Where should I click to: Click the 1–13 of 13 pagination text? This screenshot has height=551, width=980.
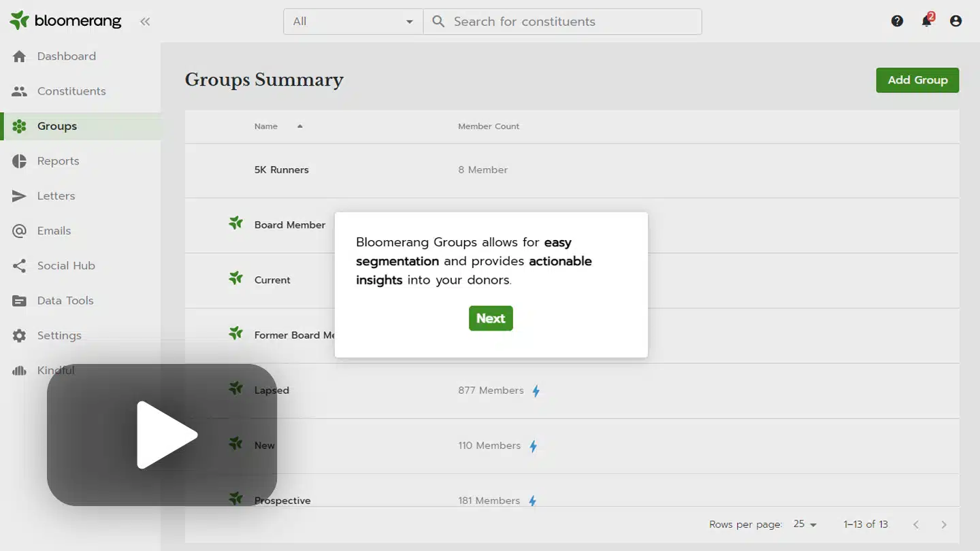(x=866, y=524)
